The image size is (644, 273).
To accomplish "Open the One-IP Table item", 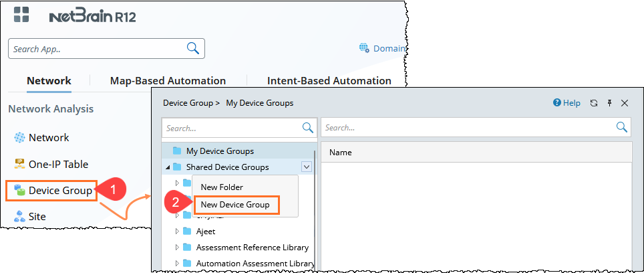I will click(x=57, y=164).
